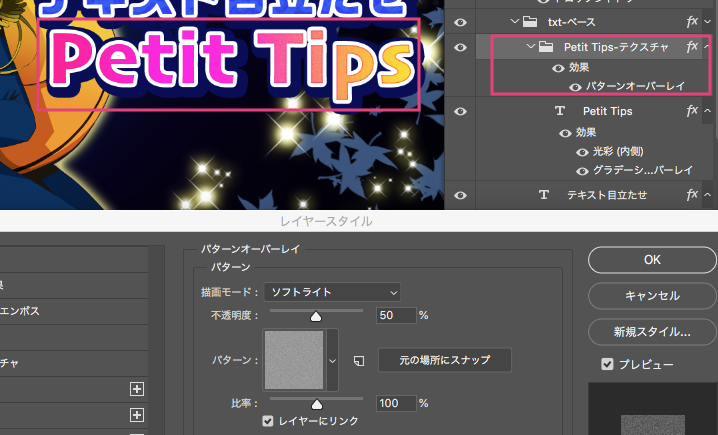Toggle effects eye under Petit Tips-テクスチャ
Screen dimensions: 718x435
tap(558, 68)
